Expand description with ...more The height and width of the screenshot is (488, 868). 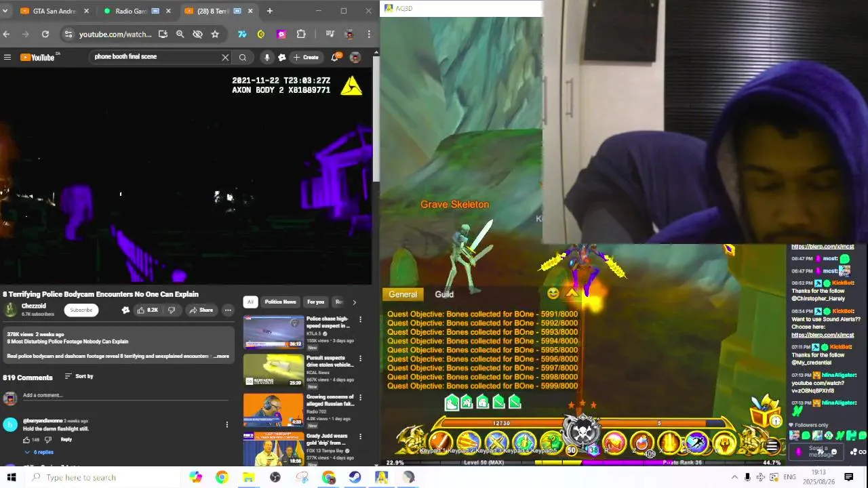point(222,356)
